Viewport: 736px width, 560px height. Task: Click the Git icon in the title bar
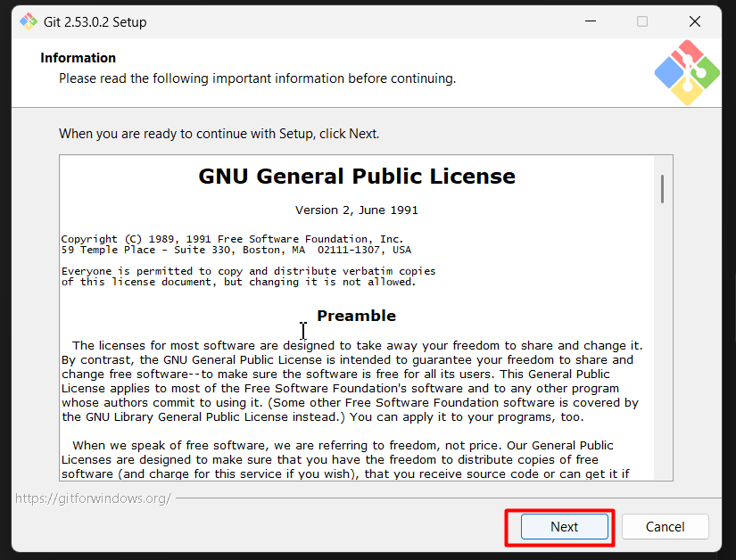tap(29, 21)
